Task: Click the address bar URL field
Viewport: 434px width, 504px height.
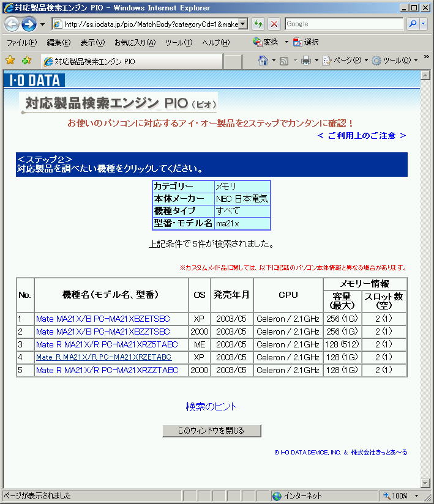Action: [146, 24]
